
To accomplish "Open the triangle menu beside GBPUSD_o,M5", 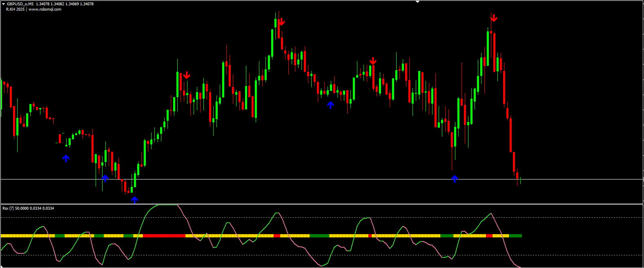I will pos(3,4).
